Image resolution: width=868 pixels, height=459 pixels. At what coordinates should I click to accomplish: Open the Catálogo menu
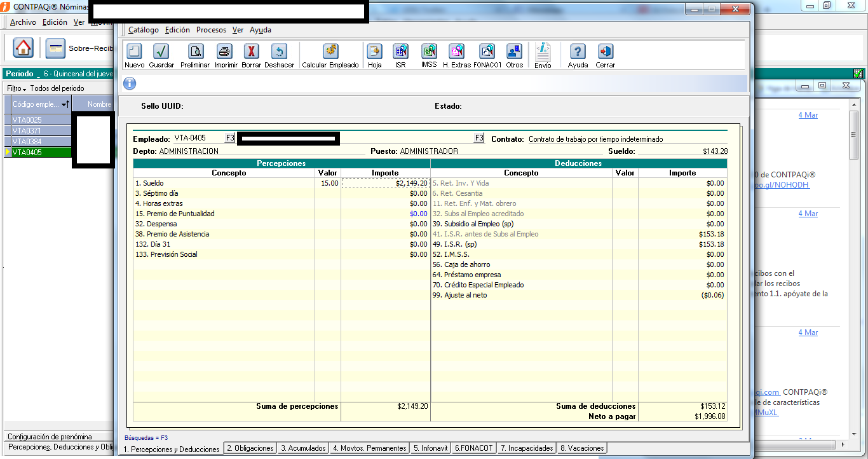[144, 30]
